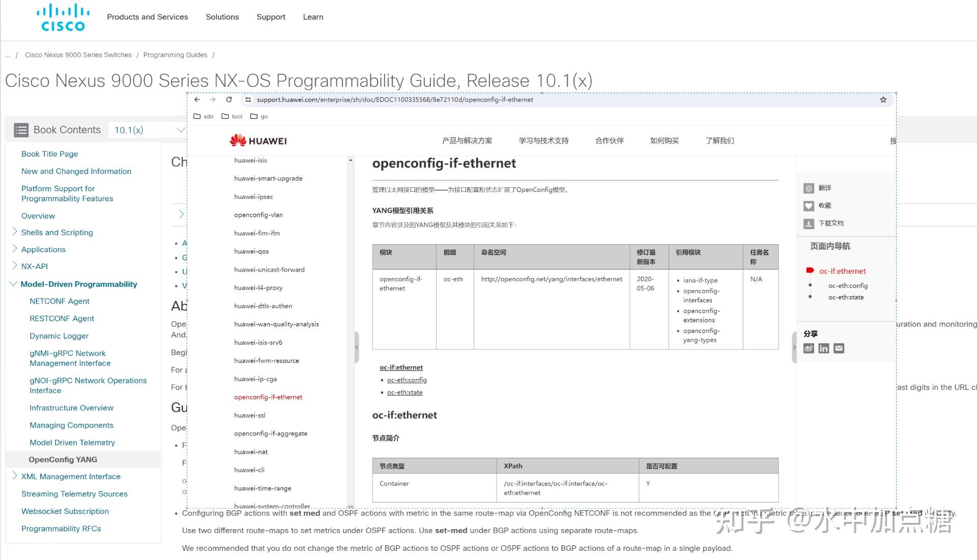The width and height of the screenshot is (977, 560).
Task: Open the sdn bookmark folder
Action: [204, 116]
